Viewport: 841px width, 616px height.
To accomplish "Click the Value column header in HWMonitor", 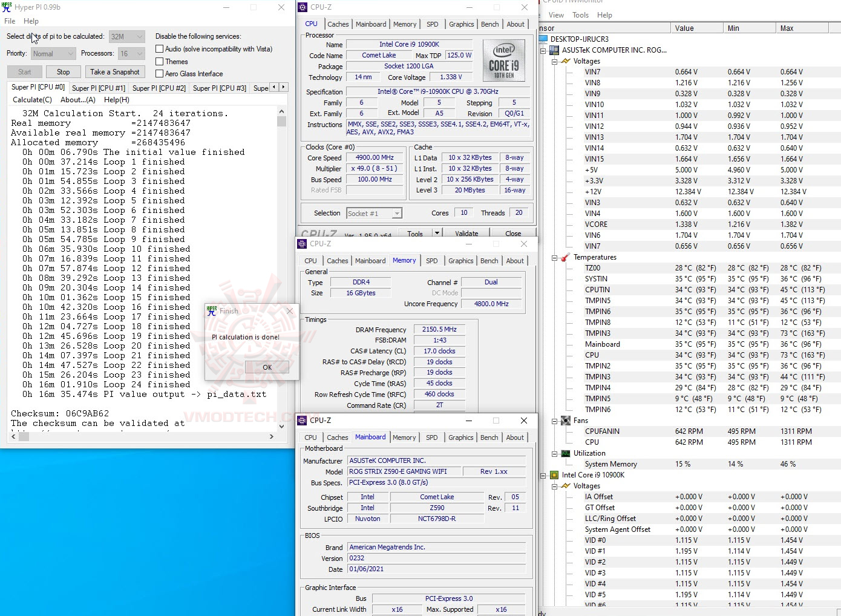I will (x=696, y=28).
